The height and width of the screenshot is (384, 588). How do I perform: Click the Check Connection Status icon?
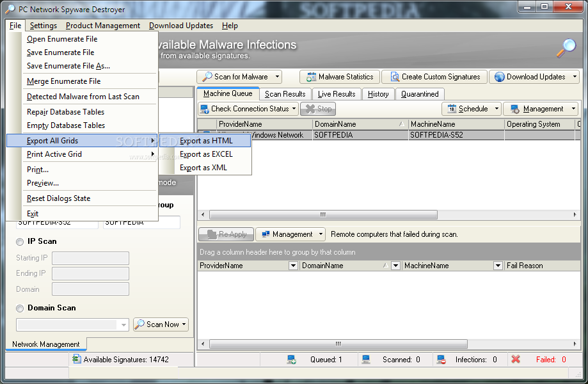pyautogui.click(x=204, y=109)
